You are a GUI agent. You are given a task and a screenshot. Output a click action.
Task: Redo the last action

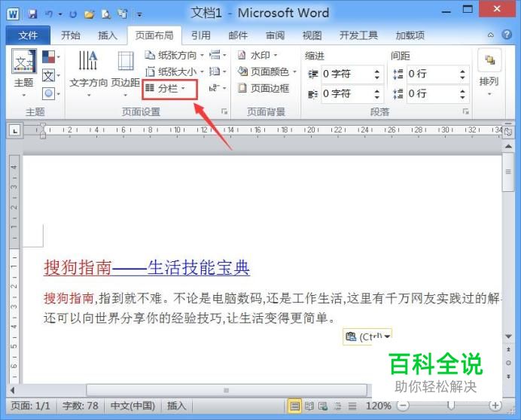pos(73,14)
